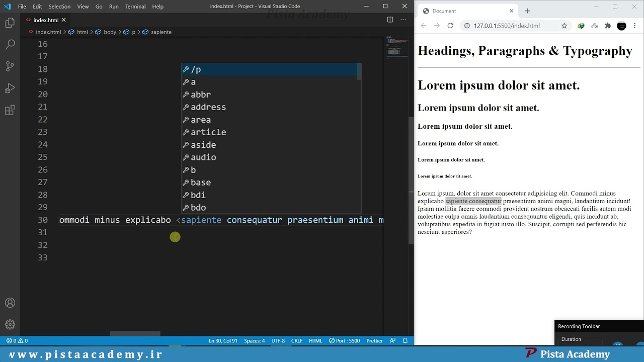Open the browser profile avatar
Image resolution: width=644 pixels, height=362 pixels.
coord(621,26)
